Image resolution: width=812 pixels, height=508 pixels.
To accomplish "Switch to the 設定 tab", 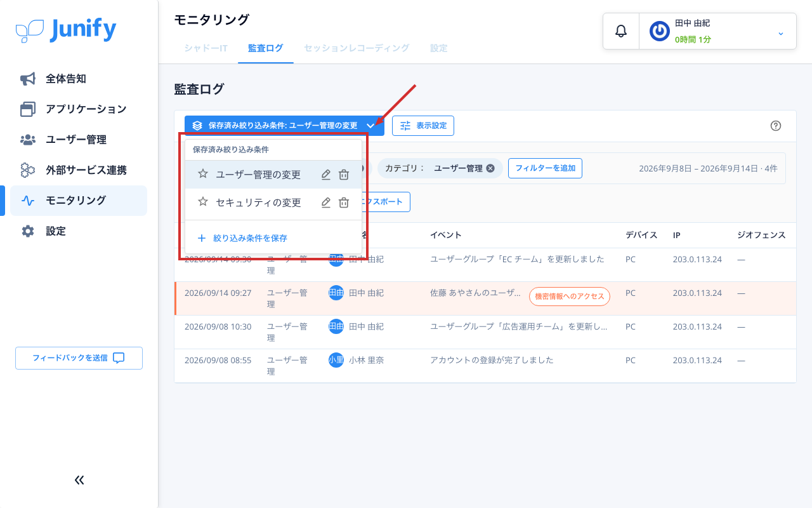I will pyautogui.click(x=439, y=48).
